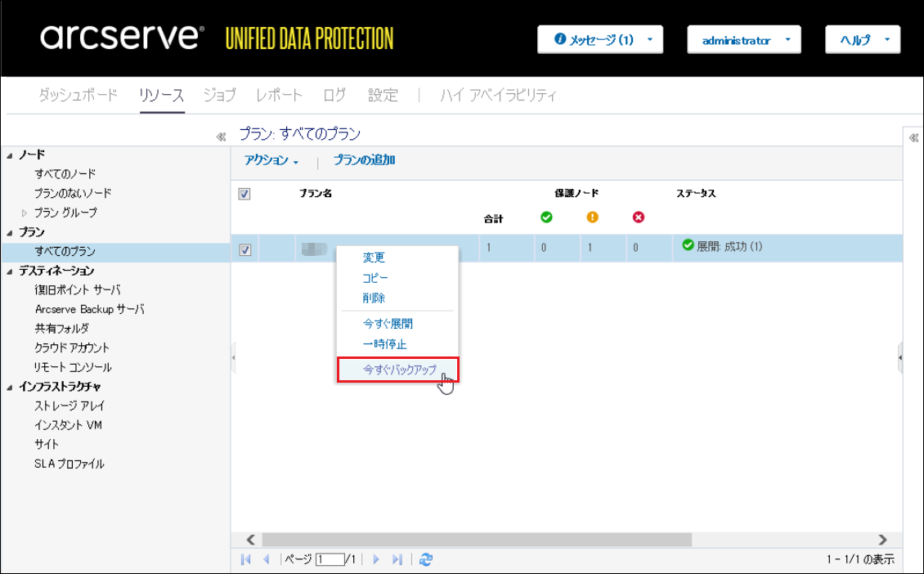
Task: Go to the first page of the plan list
Action: tap(246, 559)
